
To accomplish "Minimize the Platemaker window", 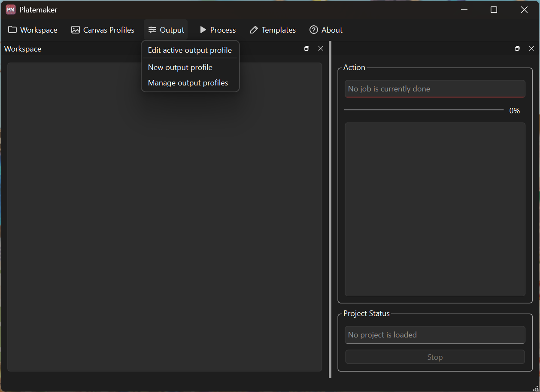I will pyautogui.click(x=464, y=9).
